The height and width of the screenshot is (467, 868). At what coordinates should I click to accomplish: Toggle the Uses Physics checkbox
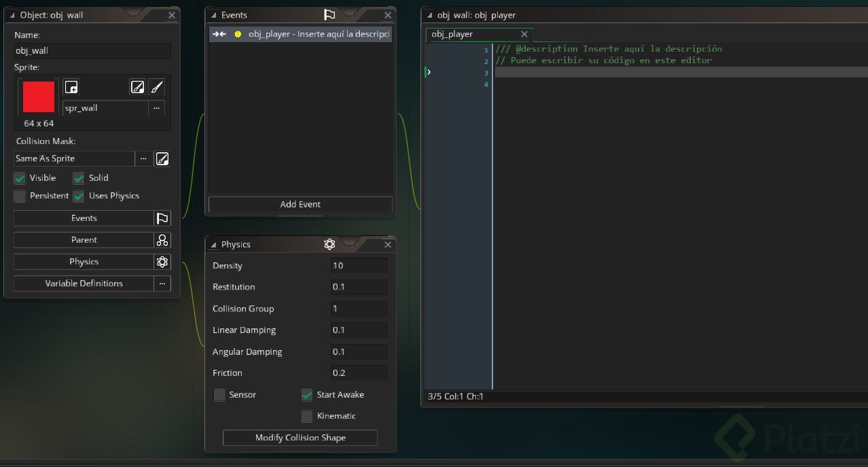click(x=79, y=196)
